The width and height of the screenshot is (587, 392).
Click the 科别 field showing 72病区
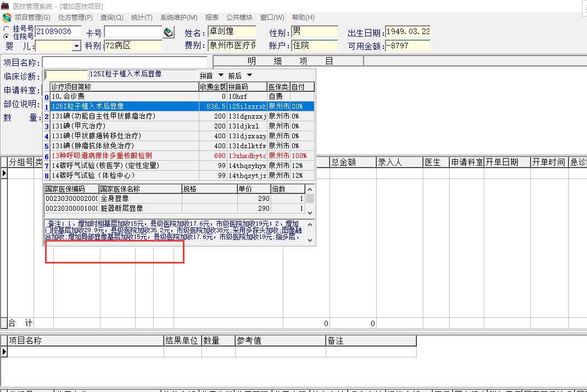tap(133, 46)
